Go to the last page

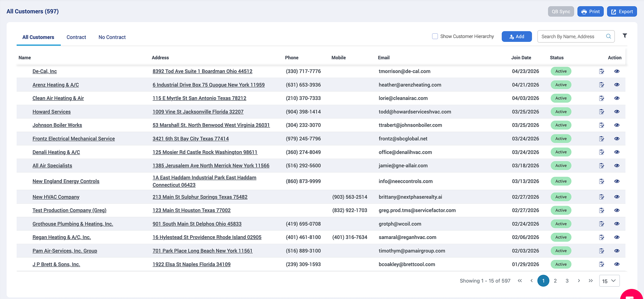point(591,281)
